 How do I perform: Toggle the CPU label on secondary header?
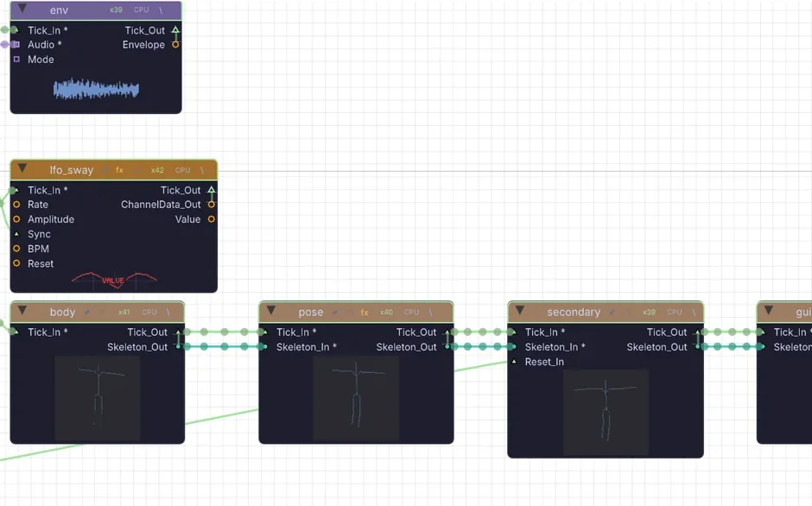click(x=675, y=313)
